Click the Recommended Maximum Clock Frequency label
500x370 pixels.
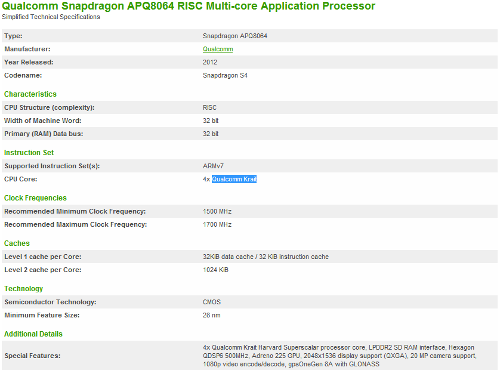(76, 225)
